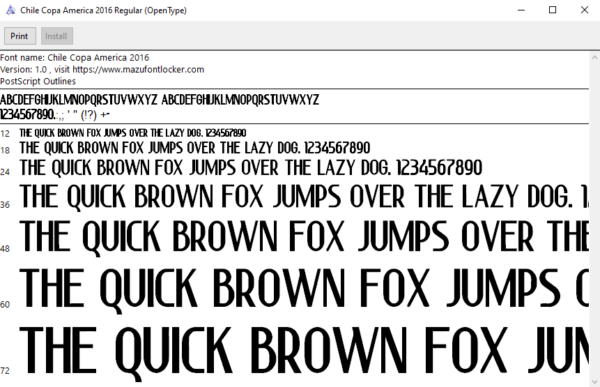Click the window title 'Chile Copa America 2016 Regular (OpenType)'

tap(103, 10)
